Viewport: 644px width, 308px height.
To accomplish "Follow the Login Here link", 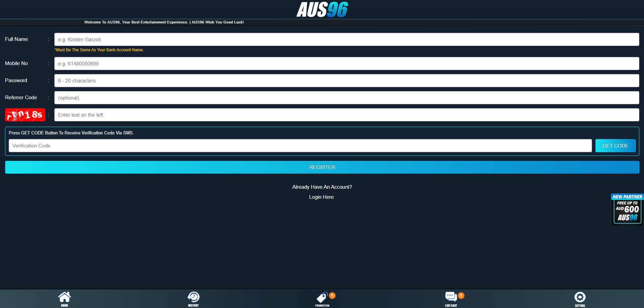I will click(321, 197).
